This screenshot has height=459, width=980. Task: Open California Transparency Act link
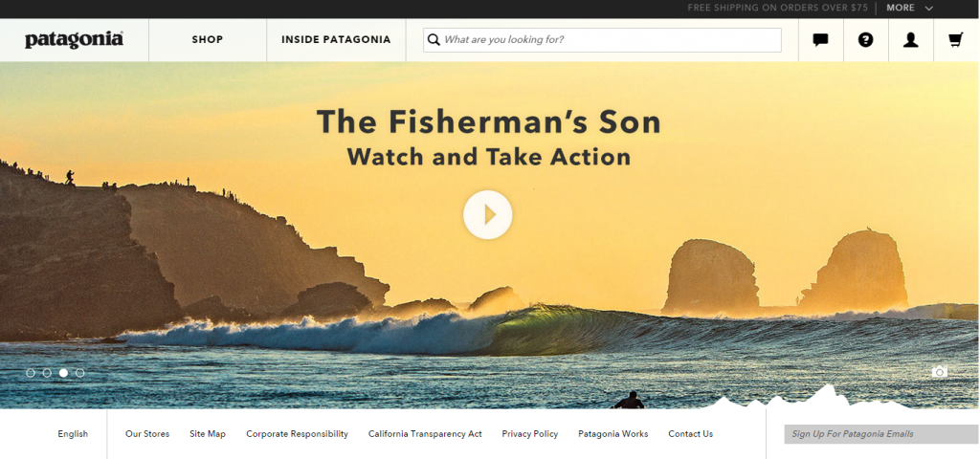click(425, 434)
